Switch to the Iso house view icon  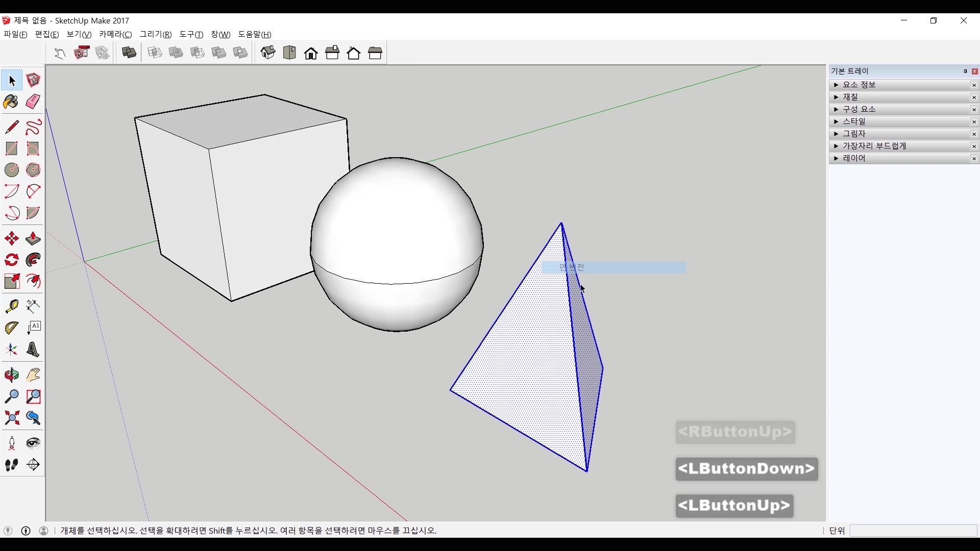(x=268, y=53)
